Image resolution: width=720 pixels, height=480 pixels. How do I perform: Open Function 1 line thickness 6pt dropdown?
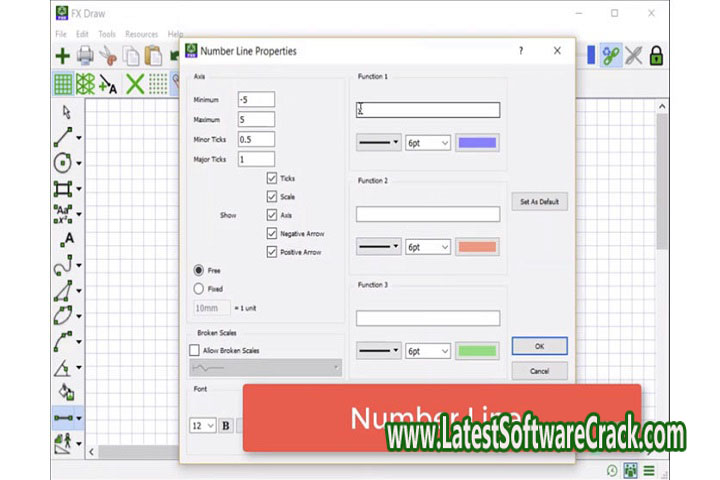tap(428, 143)
